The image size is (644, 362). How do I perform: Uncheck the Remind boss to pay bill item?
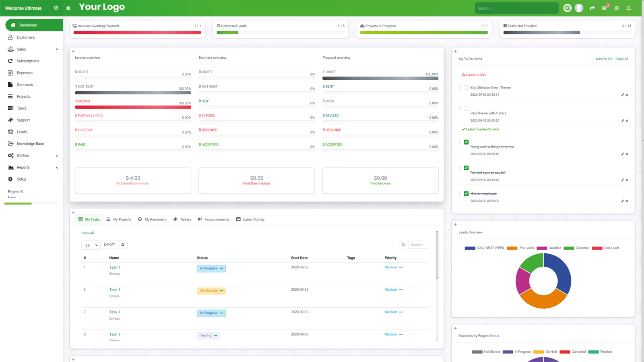point(466,168)
